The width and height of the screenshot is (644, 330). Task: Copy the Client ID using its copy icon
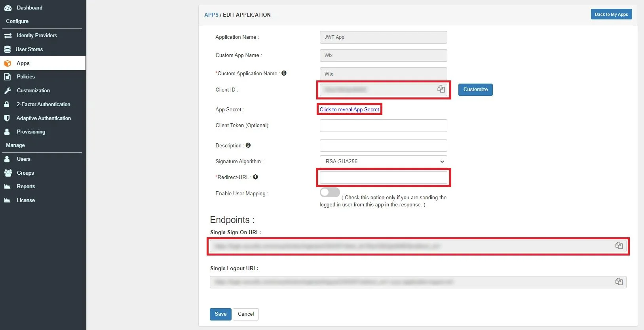(x=441, y=89)
